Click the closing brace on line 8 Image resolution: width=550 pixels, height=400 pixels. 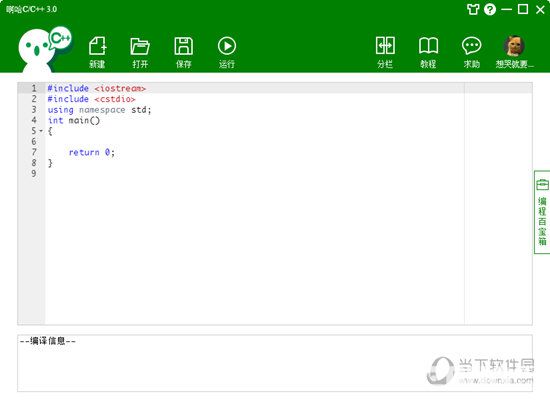[x=50, y=163]
